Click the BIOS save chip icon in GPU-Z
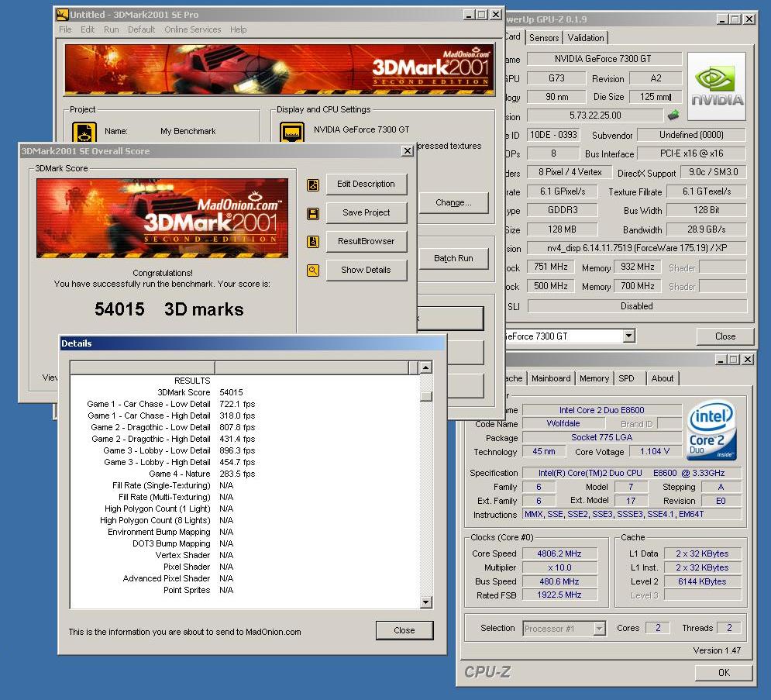This screenshot has height=700, width=771. point(673,115)
